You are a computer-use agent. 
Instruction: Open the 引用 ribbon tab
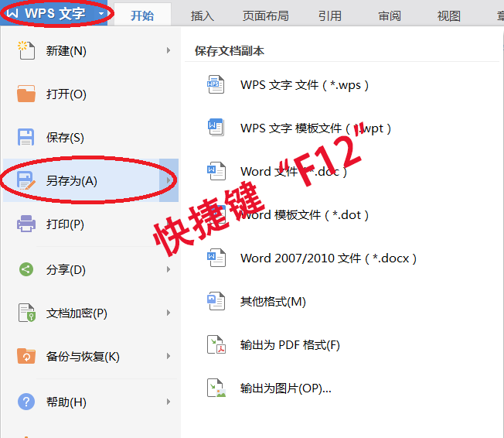pyautogui.click(x=330, y=15)
